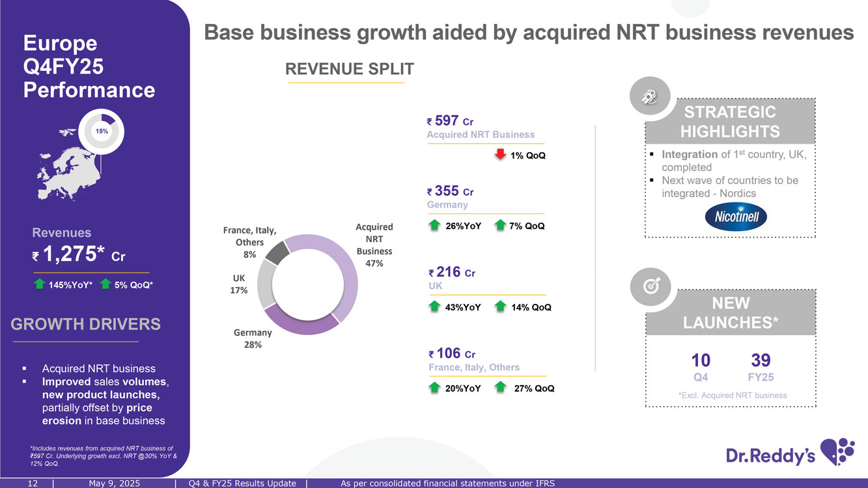Viewport: 868px width, 488px height.
Task: Click the New Launches header box
Action: [x=730, y=313]
